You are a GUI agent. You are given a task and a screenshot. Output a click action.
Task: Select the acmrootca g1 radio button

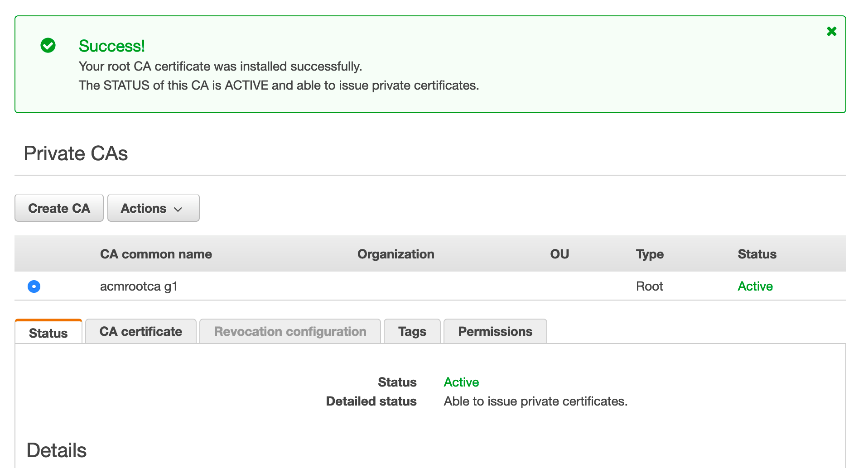34,287
